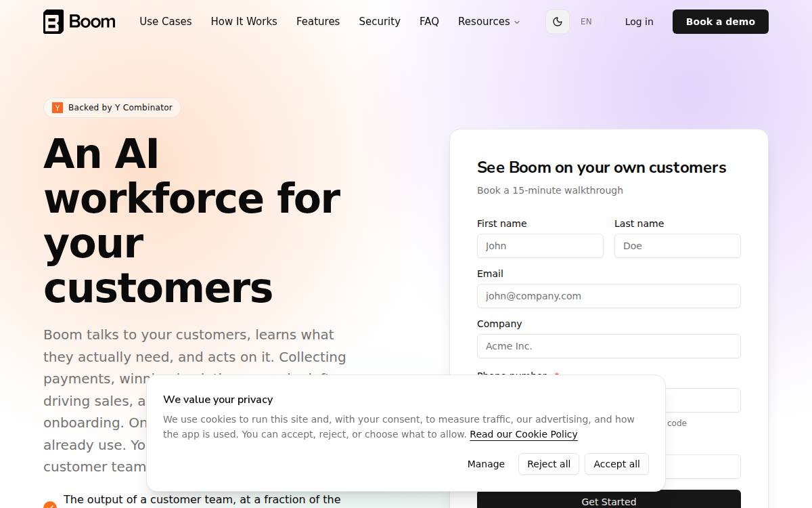
Task: Click the Backed by Y Combinator badge
Action: coord(112,108)
